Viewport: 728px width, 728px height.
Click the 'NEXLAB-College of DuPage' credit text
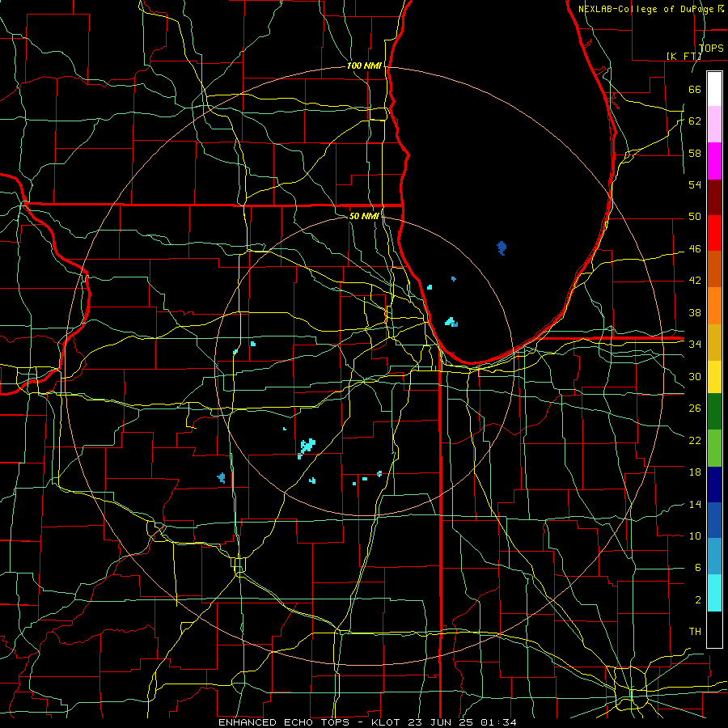click(x=647, y=9)
